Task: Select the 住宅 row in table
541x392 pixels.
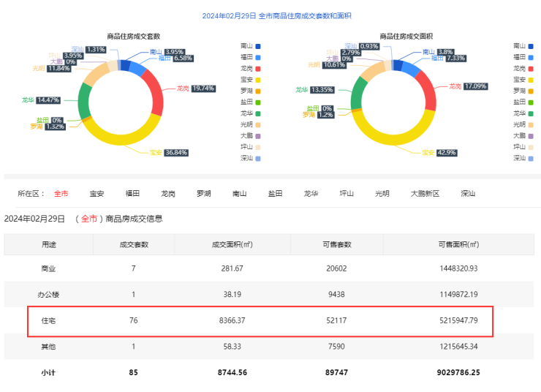Action: (x=260, y=321)
